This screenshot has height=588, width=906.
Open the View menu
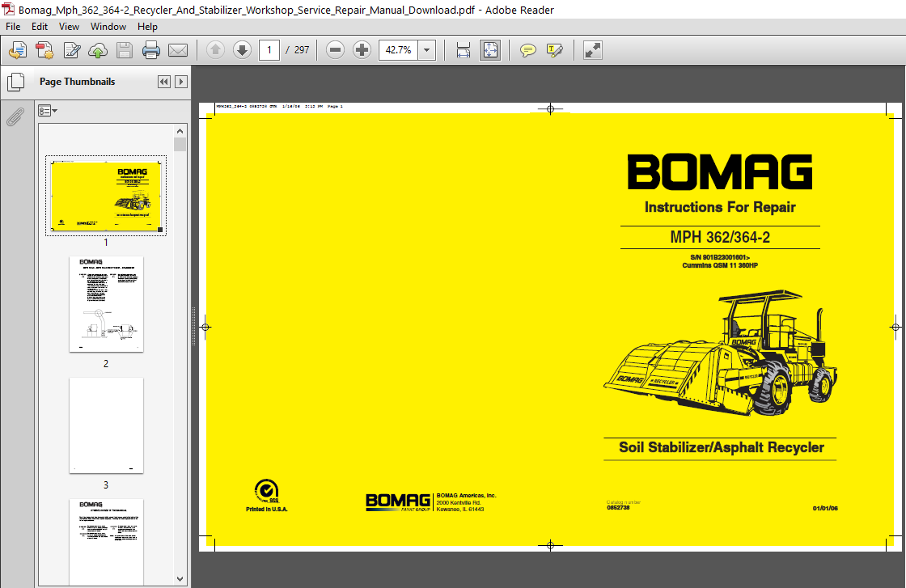click(69, 27)
